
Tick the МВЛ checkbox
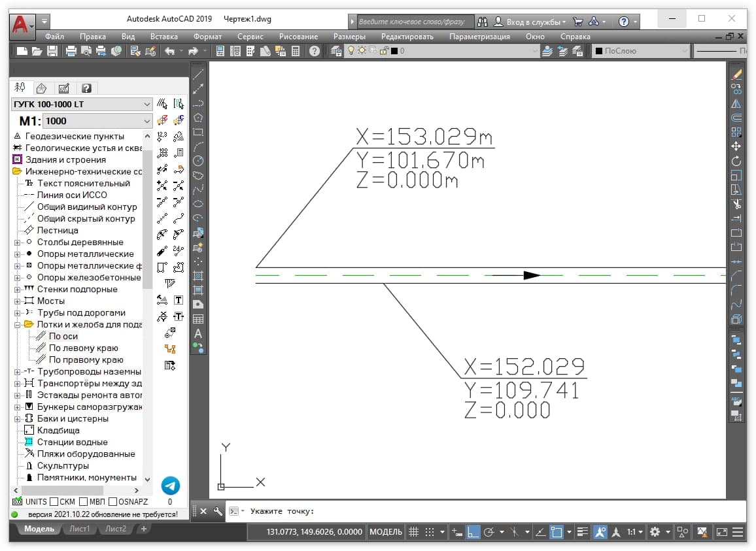[x=83, y=502]
